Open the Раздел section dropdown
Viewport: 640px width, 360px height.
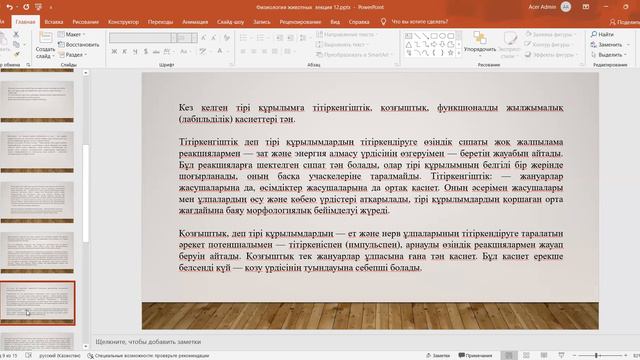73,54
